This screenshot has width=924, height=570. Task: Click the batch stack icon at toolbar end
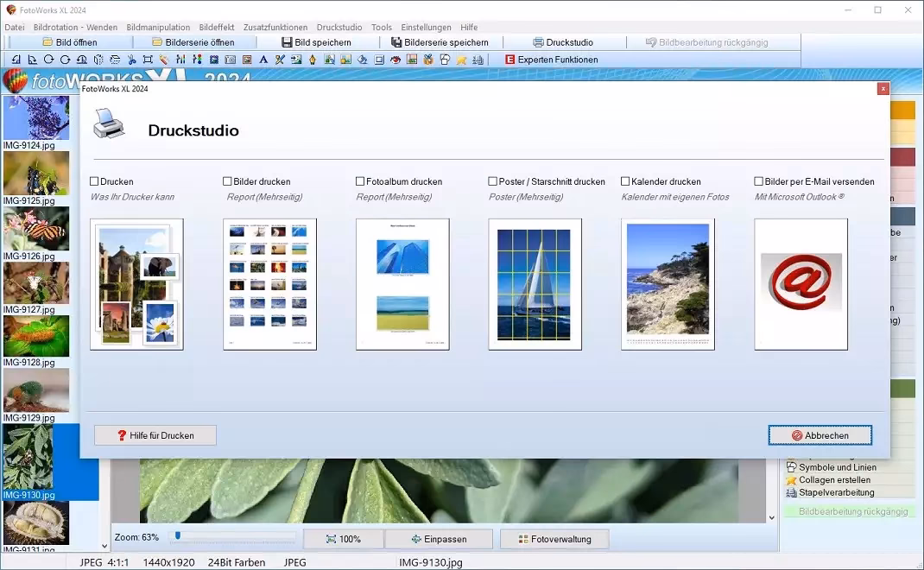pyautogui.click(x=478, y=60)
